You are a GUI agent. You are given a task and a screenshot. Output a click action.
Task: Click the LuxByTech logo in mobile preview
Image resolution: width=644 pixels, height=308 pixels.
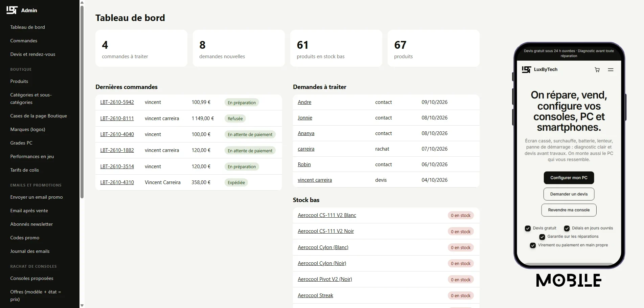click(x=539, y=69)
